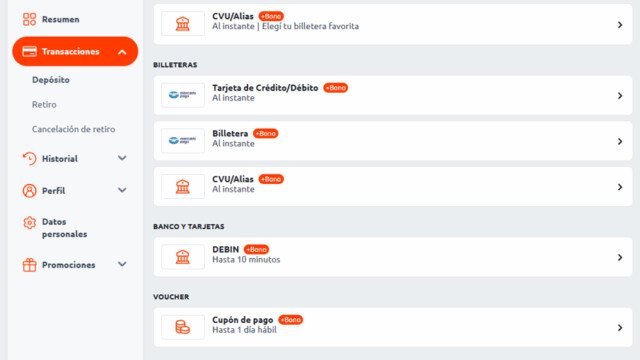Choose Billetera payment method
The image size is (640, 360).
[x=393, y=141]
